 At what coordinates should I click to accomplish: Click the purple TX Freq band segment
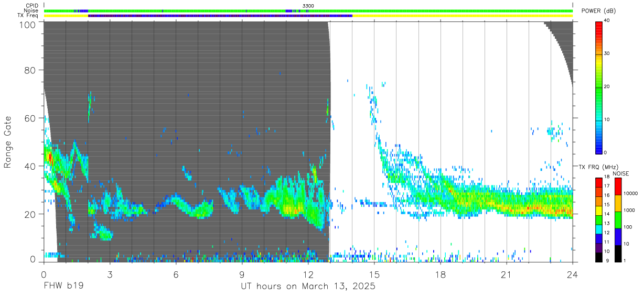(x=220, y=16)
